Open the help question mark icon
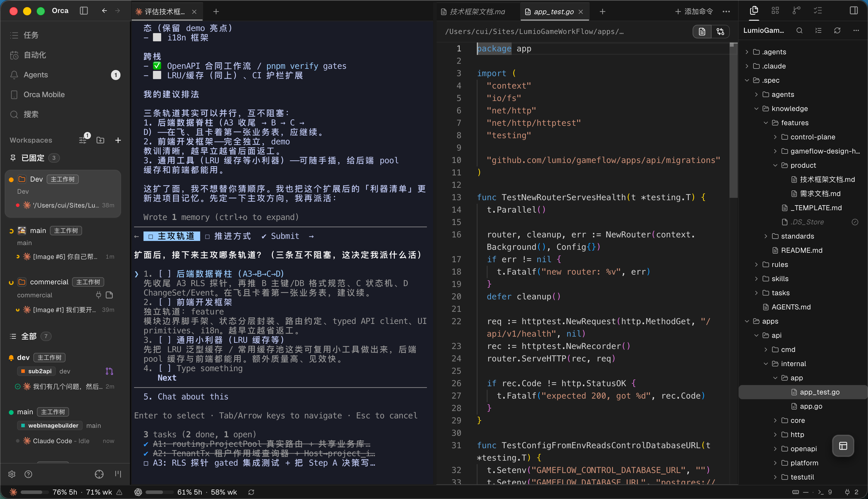Viewport: 868px width, 499px height. pos(28,474)
